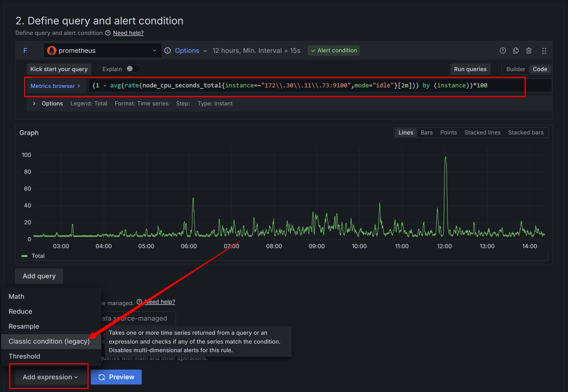Screen dimensions: 568x392
Task: Expand the Options row with chevron
Action: (34, 103)
